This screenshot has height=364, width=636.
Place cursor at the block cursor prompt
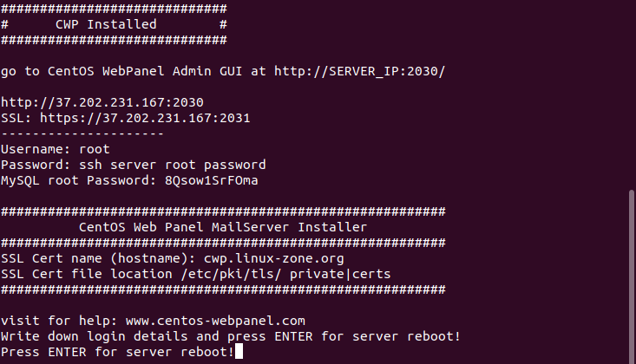[239, 353]
